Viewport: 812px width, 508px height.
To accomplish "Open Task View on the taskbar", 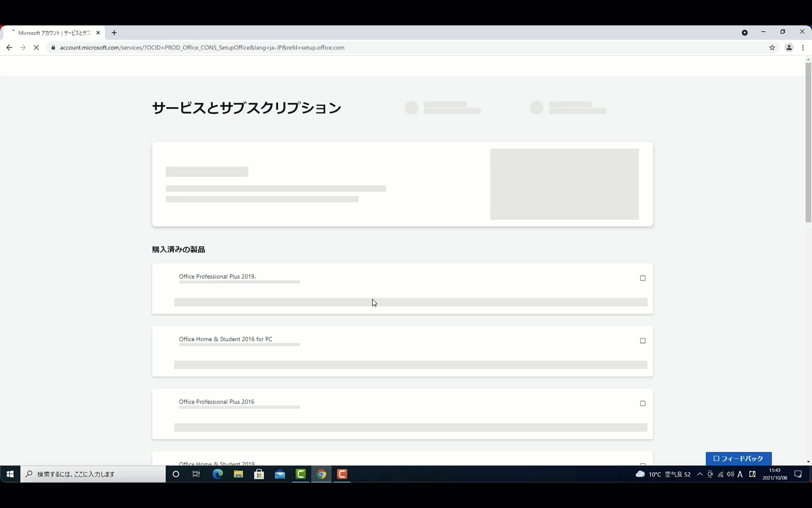I will tap(196, 474).
